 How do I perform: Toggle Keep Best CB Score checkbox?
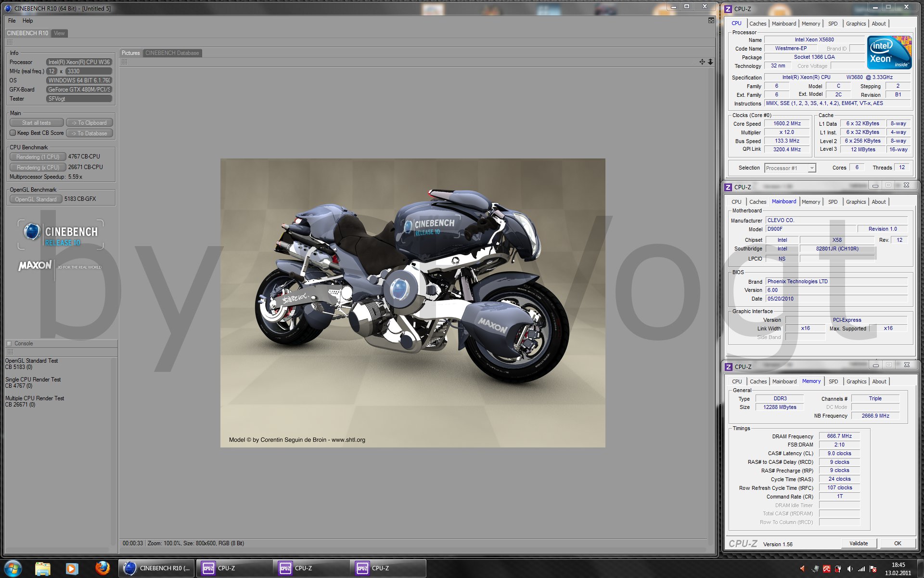point(13,133)
